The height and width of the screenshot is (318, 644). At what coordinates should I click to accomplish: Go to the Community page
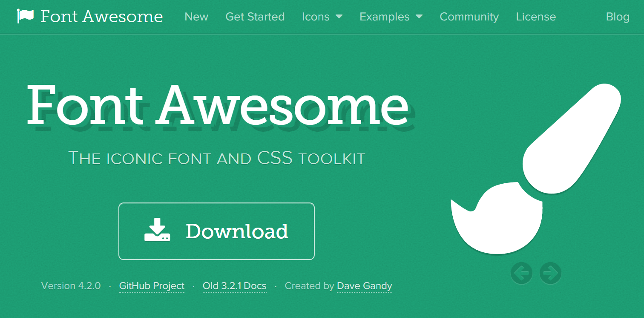click(x=469, y=17)
